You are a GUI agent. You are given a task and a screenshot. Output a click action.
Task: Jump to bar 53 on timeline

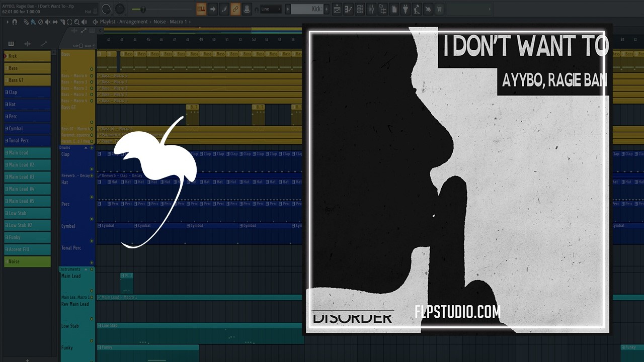254,39
